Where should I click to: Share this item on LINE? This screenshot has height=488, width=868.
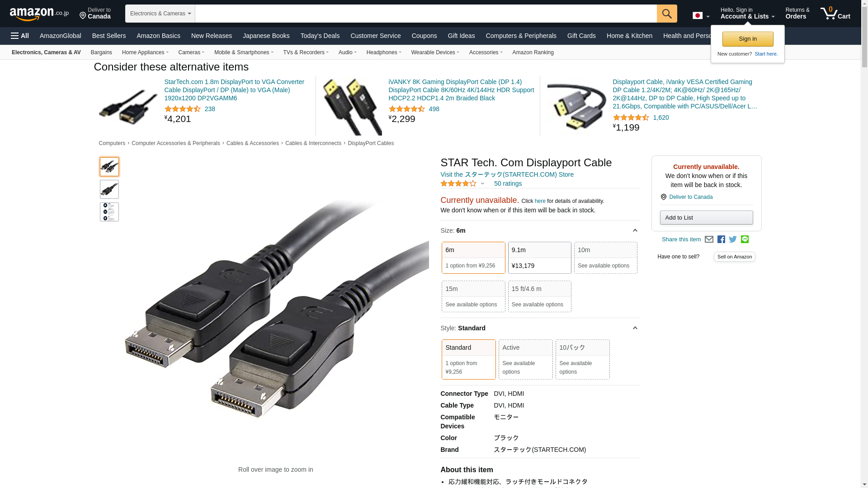click(745, 239)
